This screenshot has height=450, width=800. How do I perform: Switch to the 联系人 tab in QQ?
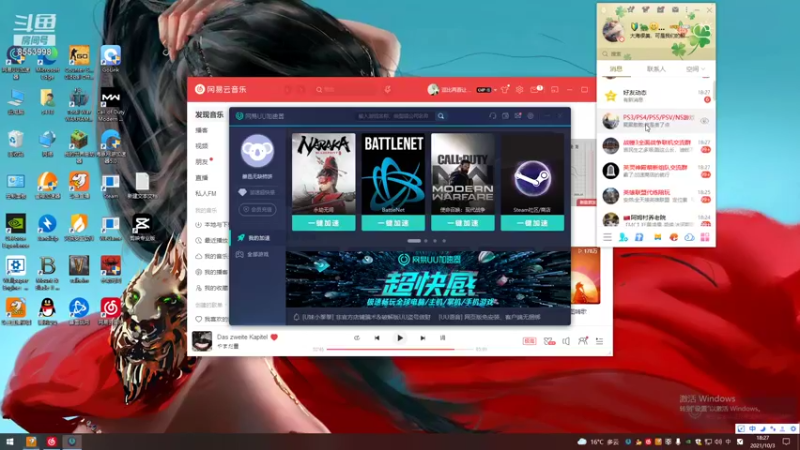[656, 69]
